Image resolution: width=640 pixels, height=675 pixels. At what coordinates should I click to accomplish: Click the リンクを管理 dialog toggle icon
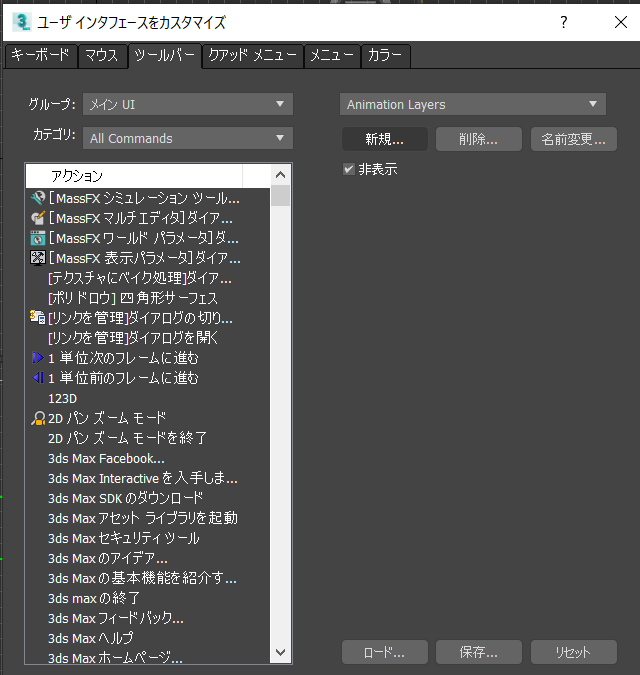point(38,317)
